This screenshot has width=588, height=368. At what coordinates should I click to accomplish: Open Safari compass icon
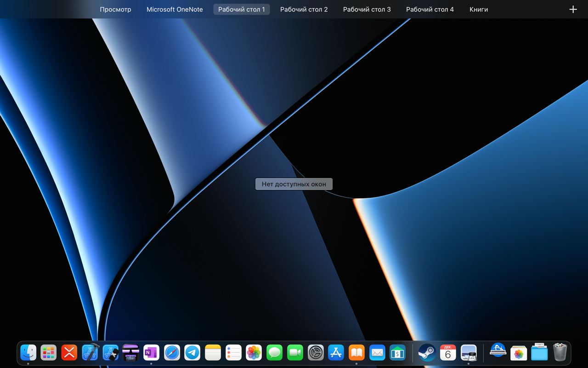[172, 353]
